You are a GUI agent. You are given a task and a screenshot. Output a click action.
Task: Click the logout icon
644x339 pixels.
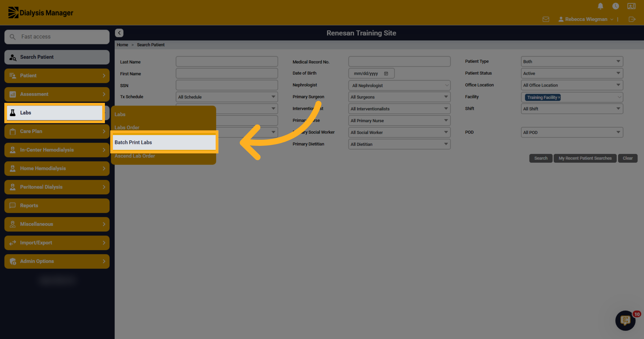click(632, 19)
